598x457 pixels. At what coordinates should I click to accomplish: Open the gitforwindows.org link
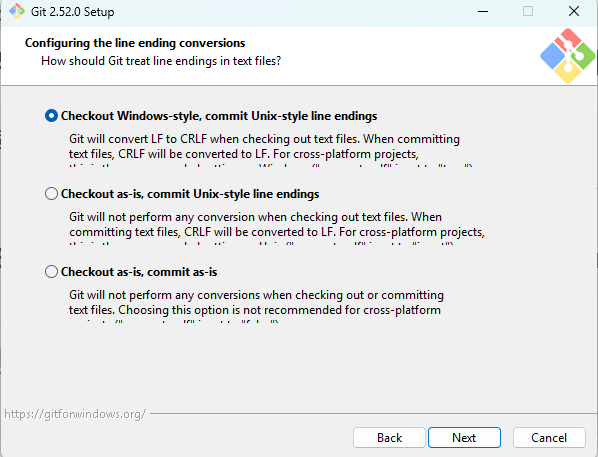click(x=75, y=414)
